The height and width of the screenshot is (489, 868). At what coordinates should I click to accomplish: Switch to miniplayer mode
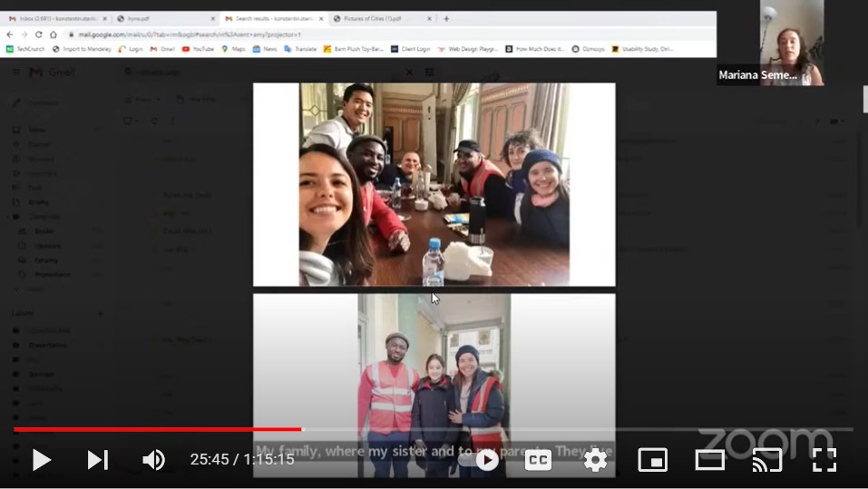[652, 460]
